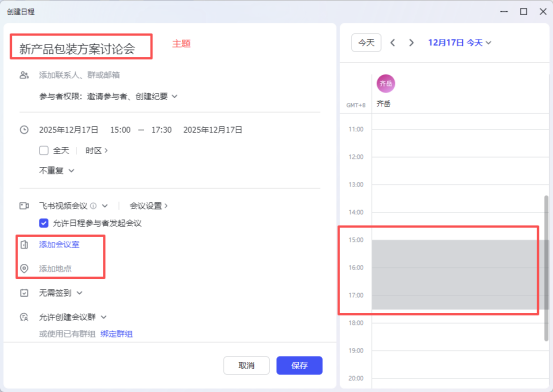Click the location pin icon
This screenshot has width=553, height=392.
24,269
